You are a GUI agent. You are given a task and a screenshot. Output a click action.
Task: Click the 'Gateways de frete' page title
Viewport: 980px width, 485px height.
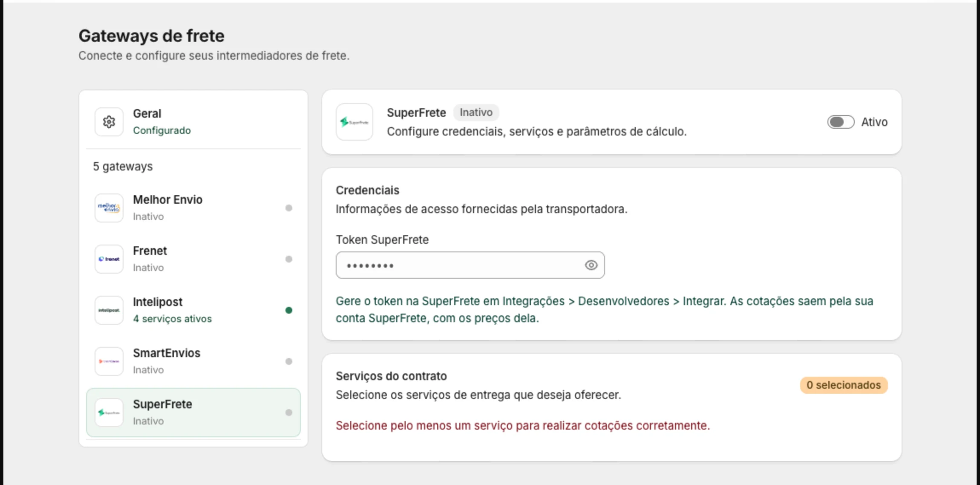[151, 36]
